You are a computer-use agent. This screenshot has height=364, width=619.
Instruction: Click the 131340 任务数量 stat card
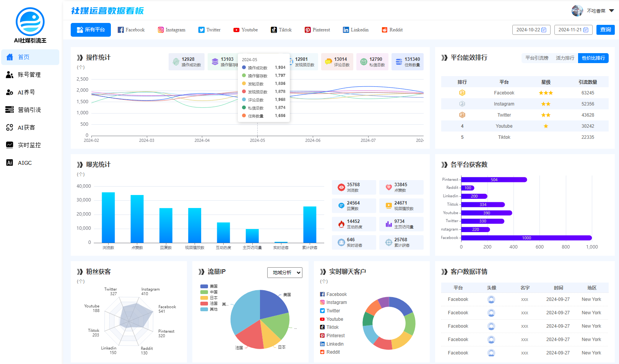[x=408, y=62]
